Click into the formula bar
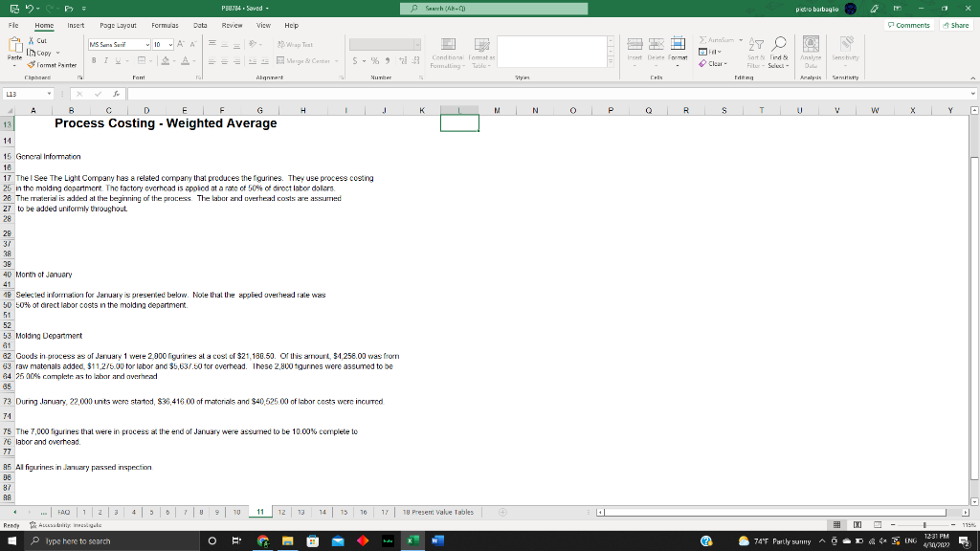The width and height of the screenshot is (980, 551). pyautogui.click(x=548, y=94)
